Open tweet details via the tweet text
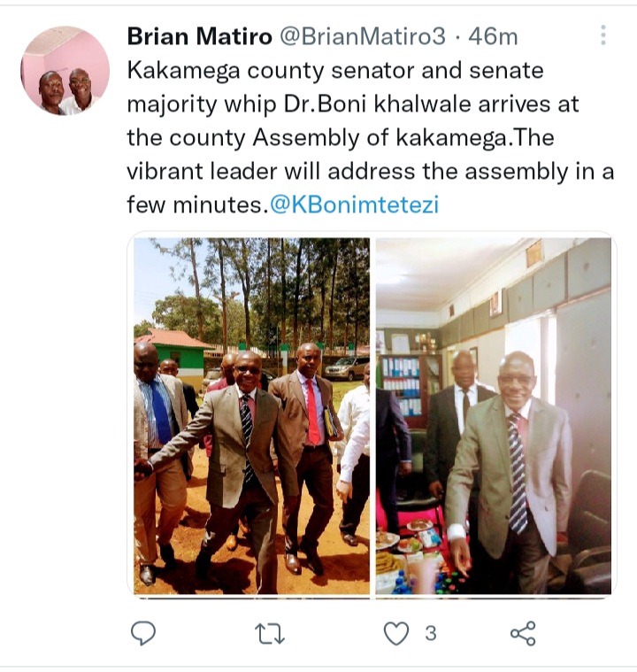 click(371, 137)
